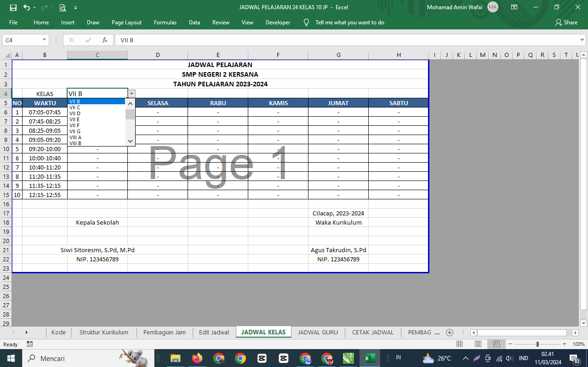Click the Share button
The image size is (588, 367).
[566, 23]
